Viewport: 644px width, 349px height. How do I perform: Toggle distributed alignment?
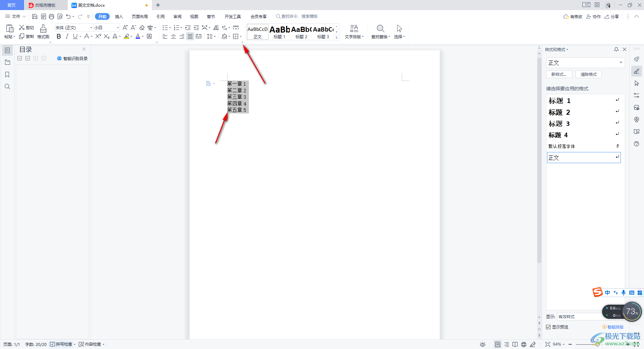pyautogui.click(x=199, y=36)
